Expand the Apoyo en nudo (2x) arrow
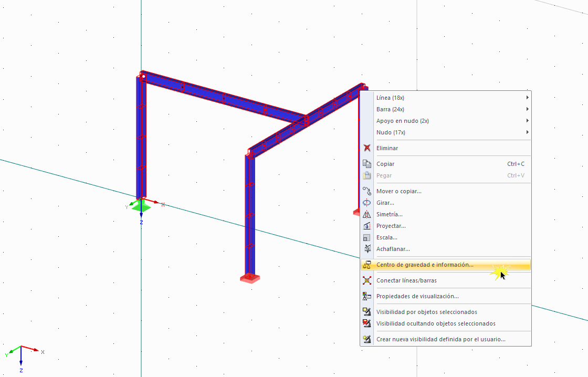Image resolution: width=588 pixels, height=377 pixels. pos(527,121)
